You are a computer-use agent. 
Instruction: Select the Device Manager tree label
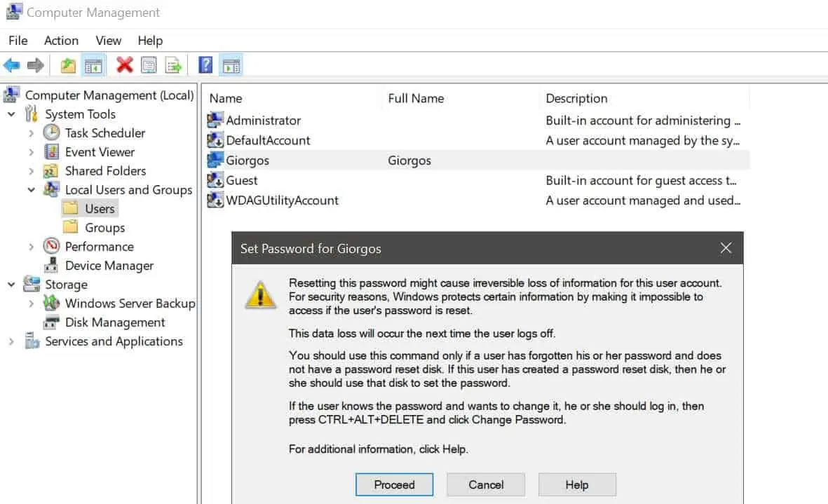(x=109, y=266)
